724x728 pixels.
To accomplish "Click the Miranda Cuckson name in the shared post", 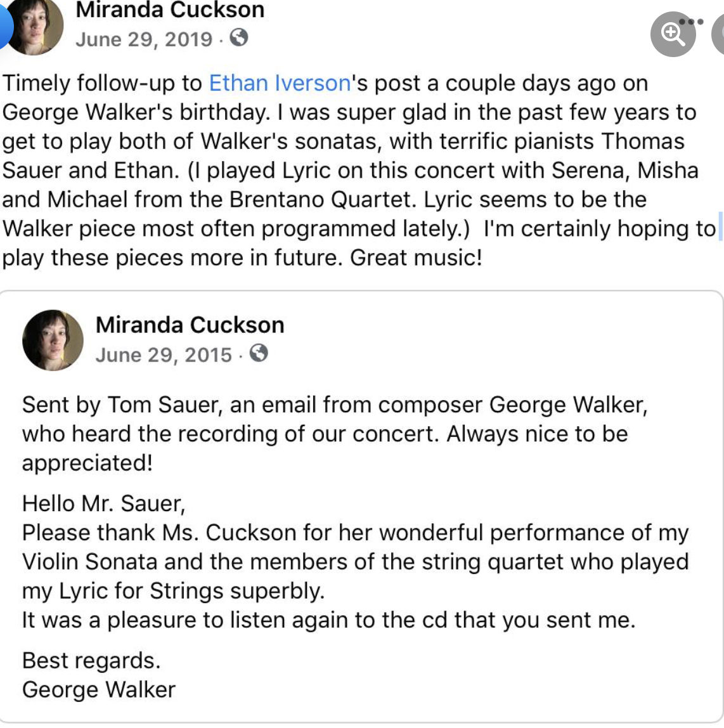I will tap(190, 325).
